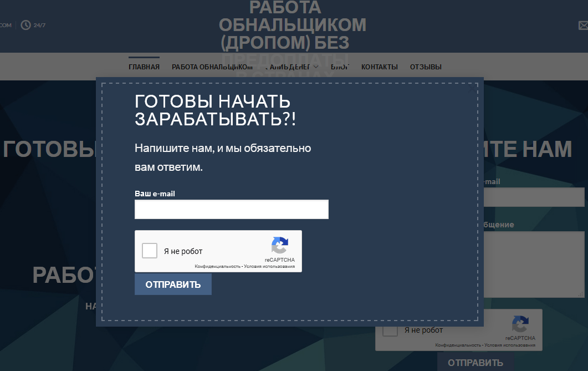The height and width of the screenshot is (371, 588).
Task: Focus the "Ваш e-mail" input field in popup
Action: tap(231, 210)
